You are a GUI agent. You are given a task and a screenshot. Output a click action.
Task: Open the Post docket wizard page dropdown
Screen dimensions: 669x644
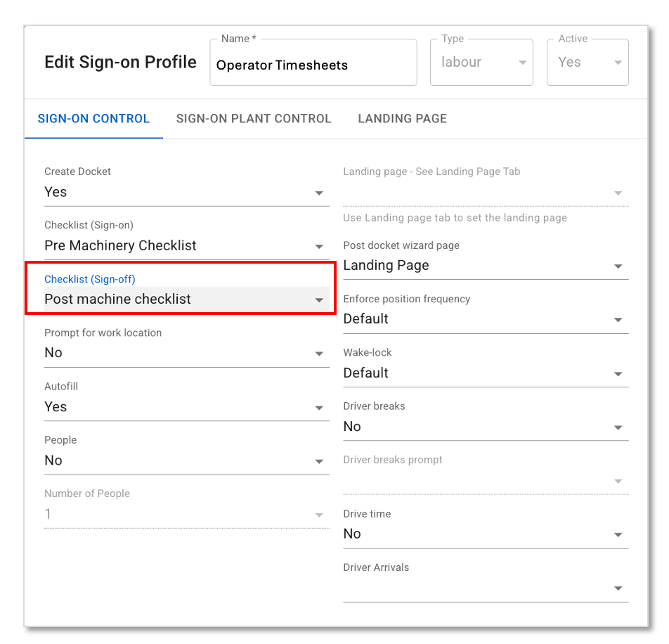coord(485,266)
